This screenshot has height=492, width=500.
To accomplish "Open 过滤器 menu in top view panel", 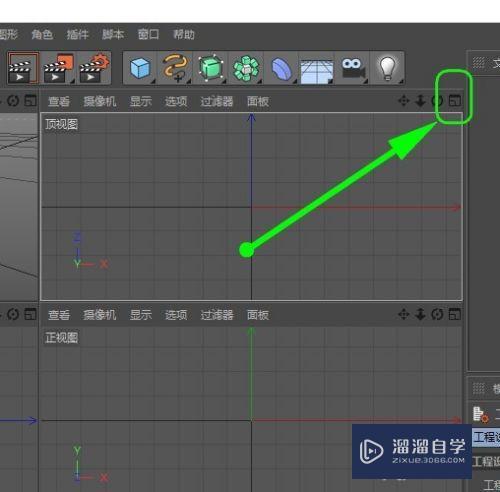I will point(217,101).
